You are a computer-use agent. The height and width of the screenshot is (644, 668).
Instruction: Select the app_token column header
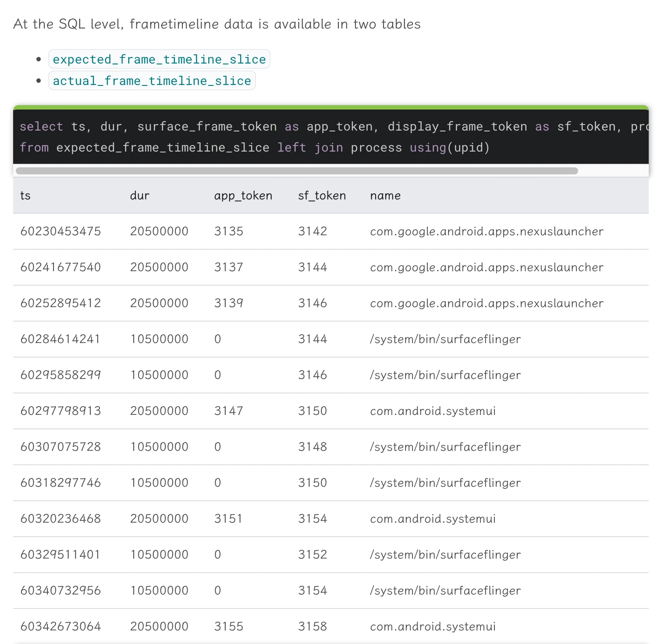(243, 196)
